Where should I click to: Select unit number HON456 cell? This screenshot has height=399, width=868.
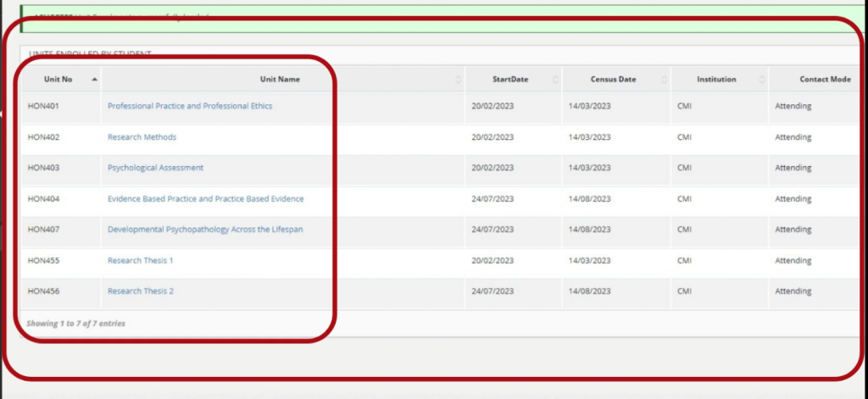click(61, 291)
